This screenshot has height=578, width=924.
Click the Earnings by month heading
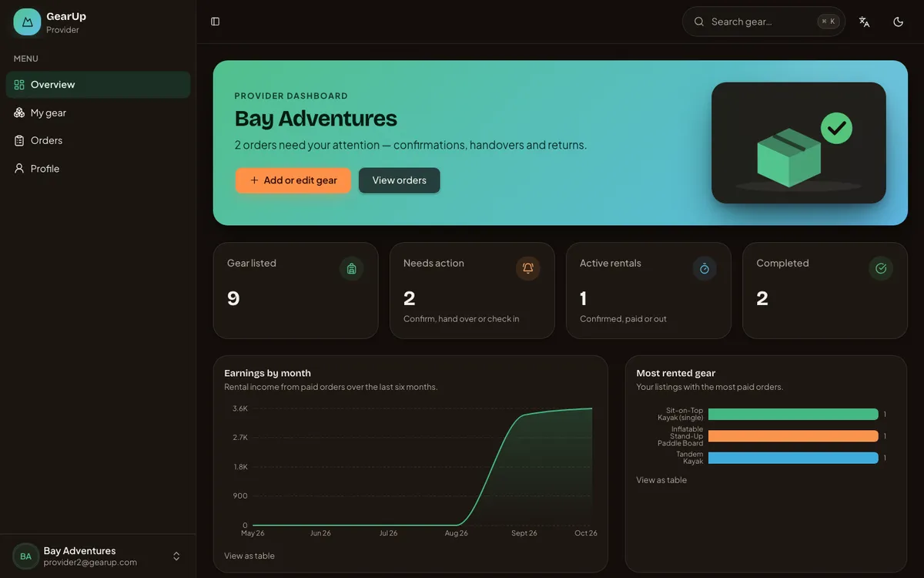267,373
